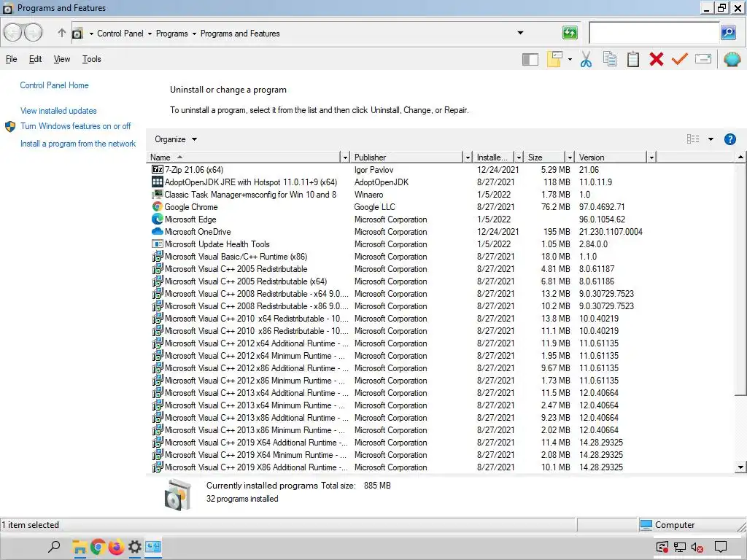Open the Organize dropdown

[x=176, y=139]
